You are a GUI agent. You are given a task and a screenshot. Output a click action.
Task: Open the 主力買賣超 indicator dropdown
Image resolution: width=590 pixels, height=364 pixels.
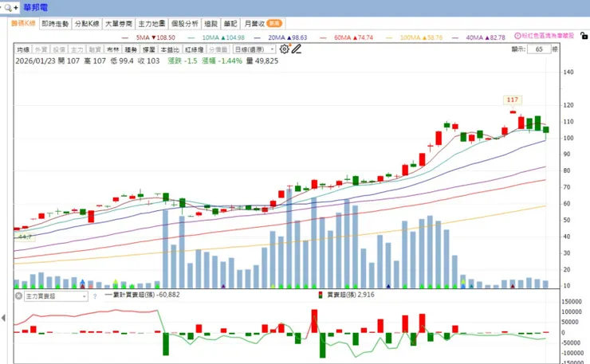[56, 296]
